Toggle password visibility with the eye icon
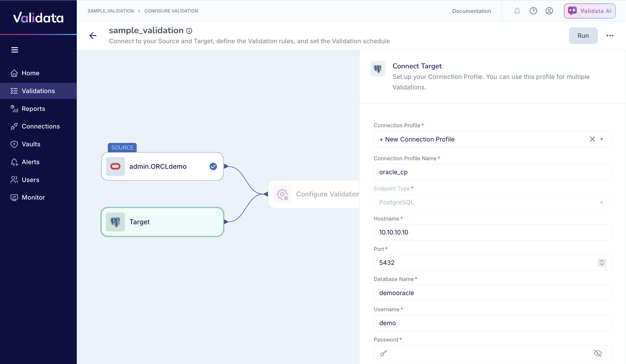The height and width of the screenshot is (364, 626). click(x=598, y=353)
